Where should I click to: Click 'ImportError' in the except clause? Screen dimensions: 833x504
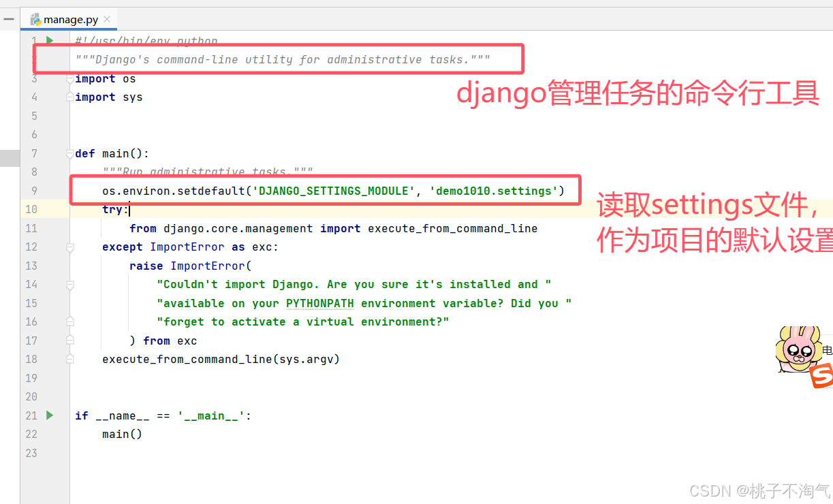[x=187, y=247]
